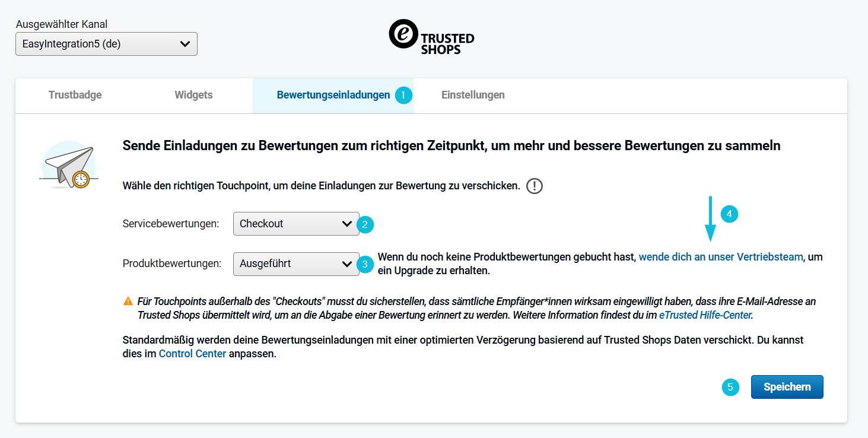Click the blue downward arrow graphic
This screenshot has height=438, width=868.
(x=710, y=220)
